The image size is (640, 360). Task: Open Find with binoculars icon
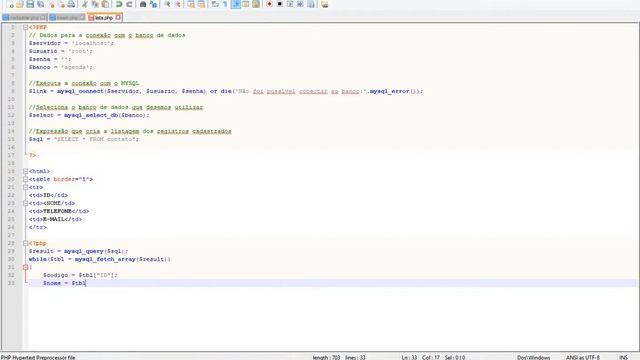143,4
